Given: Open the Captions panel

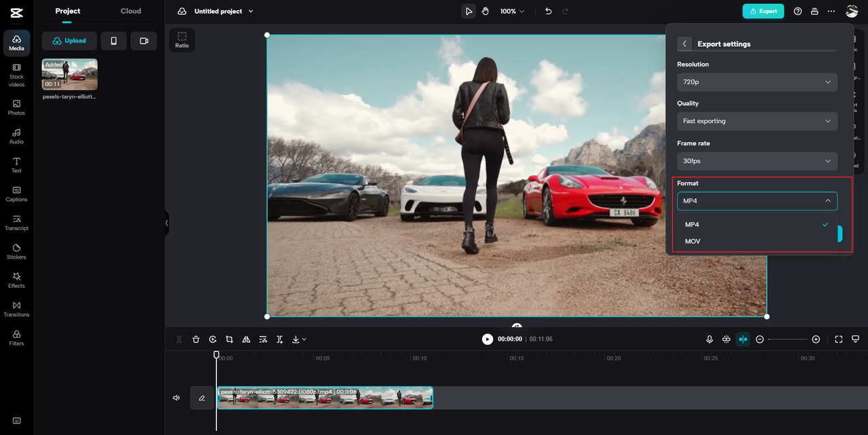Looking at the screenshot, I should [x=16, y=194].
